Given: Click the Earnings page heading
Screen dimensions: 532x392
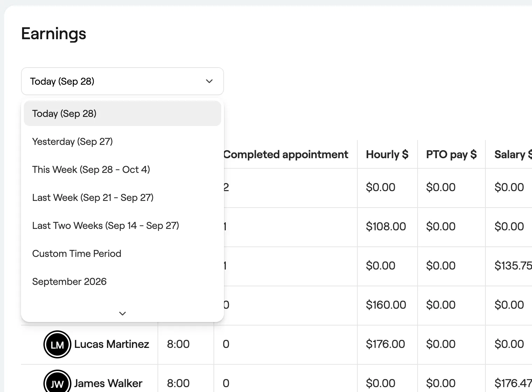Looking at the screenshot, I should pyautogui.click(x=54, y=34).
